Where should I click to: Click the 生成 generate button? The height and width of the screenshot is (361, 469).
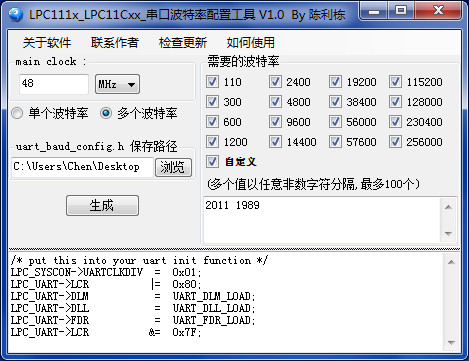tap(102, 205)
